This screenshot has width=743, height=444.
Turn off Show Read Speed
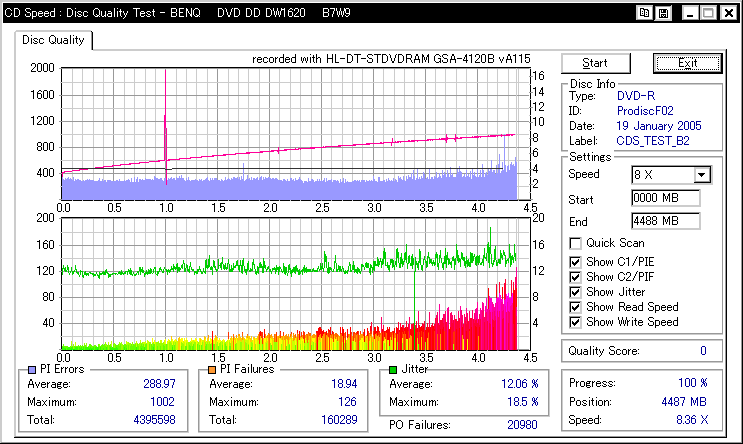click(575, 307)
